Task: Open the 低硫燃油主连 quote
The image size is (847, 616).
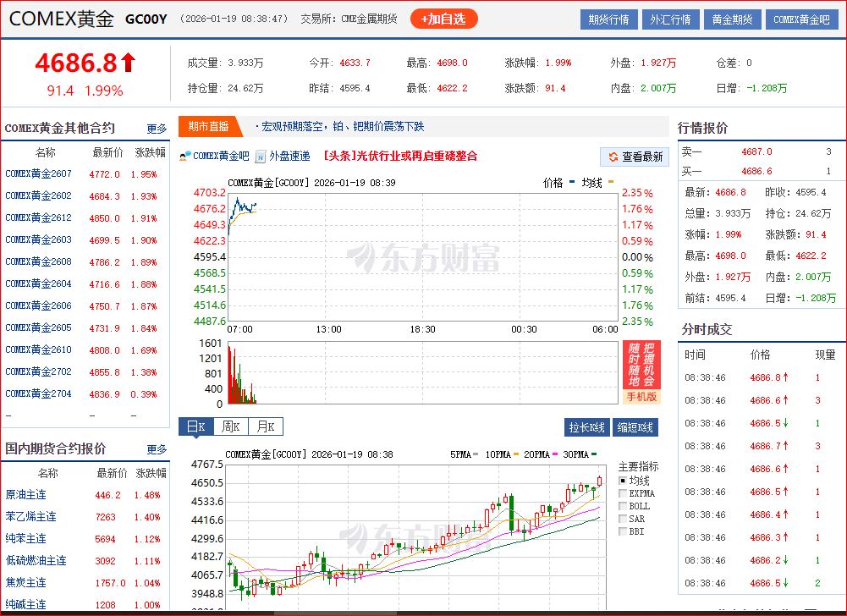Action: 36,561
